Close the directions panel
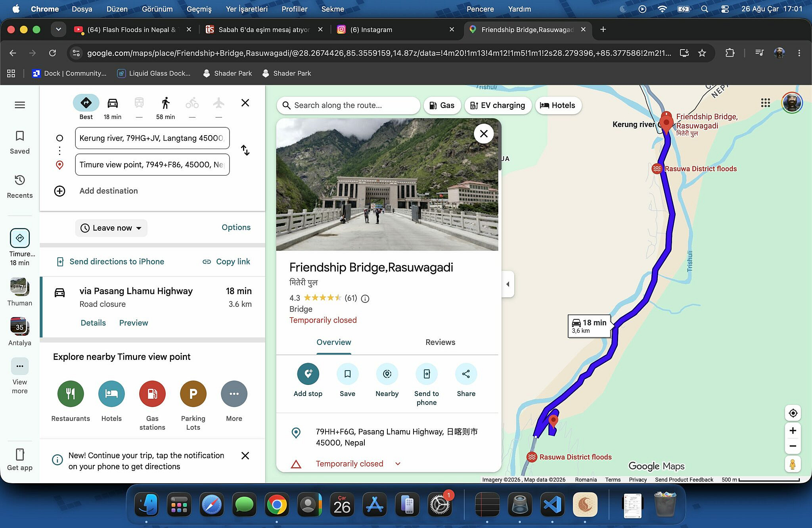This screenshot has width=812, height=528. 245,103
